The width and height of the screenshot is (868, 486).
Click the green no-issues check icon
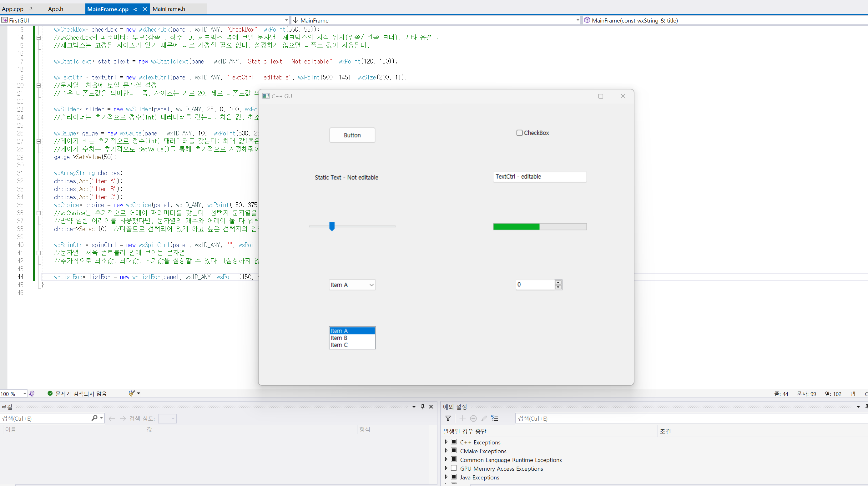pos(50,393)
